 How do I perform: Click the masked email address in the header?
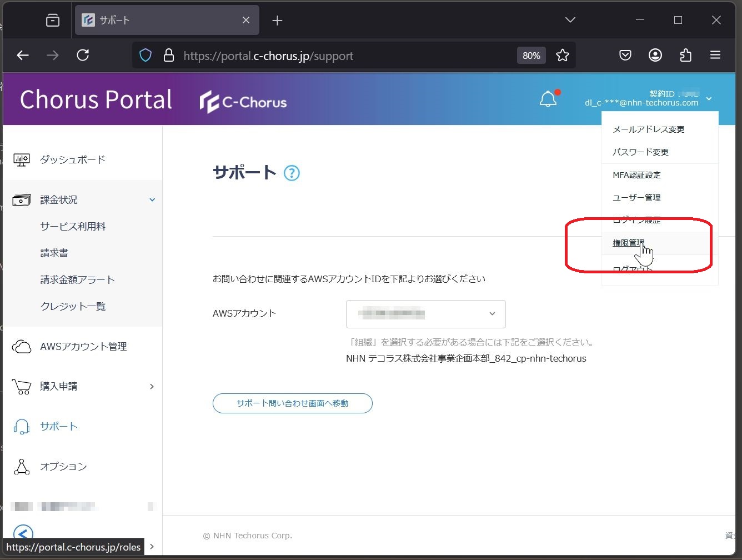pos(641,103)
